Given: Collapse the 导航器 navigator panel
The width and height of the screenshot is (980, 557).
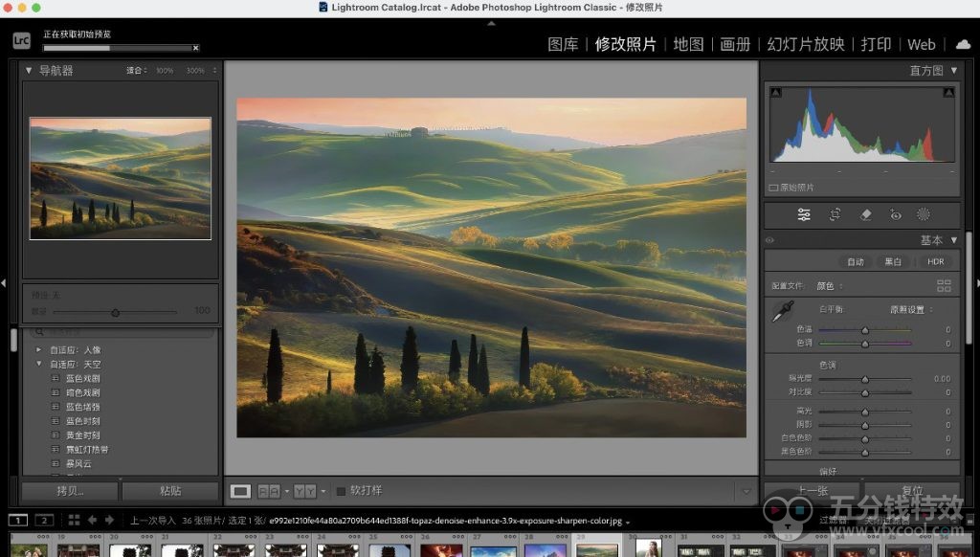Looking at the screenshot, I should pos(29,70).
